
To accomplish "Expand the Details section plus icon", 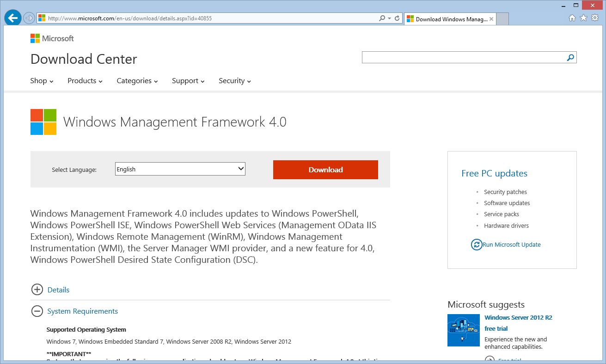I will [37, 290].
